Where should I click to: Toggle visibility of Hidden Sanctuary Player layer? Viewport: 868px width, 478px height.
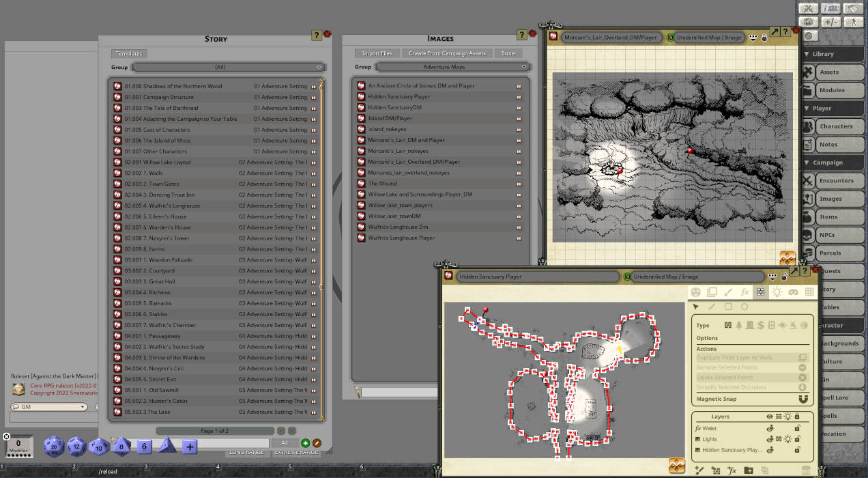pos(770,450)
